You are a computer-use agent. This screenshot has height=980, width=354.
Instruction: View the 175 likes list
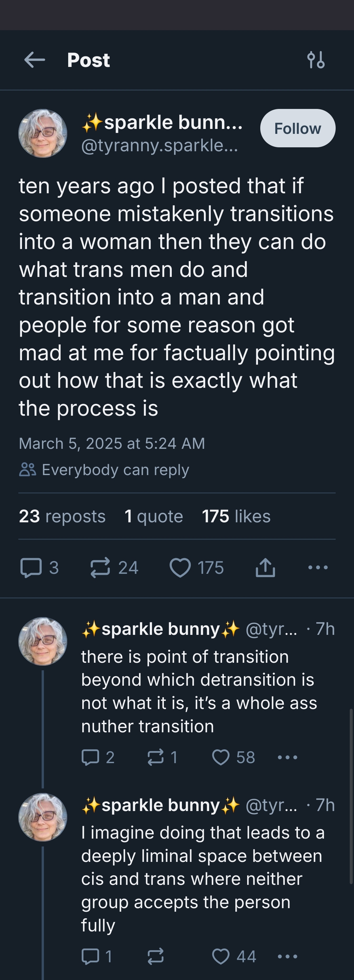pyautogui.click(x=236, y=516)
